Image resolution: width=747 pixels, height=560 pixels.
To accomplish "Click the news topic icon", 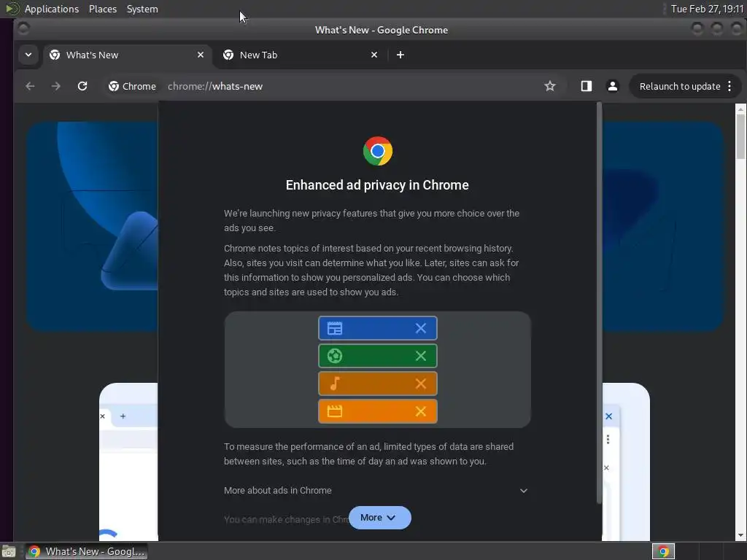I will [334, 328].
